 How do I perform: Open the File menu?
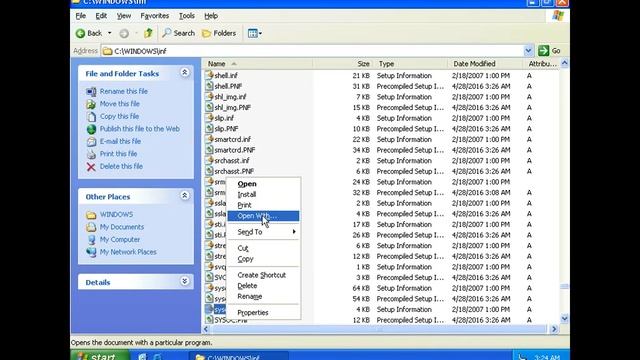click(x=80, y=16)
